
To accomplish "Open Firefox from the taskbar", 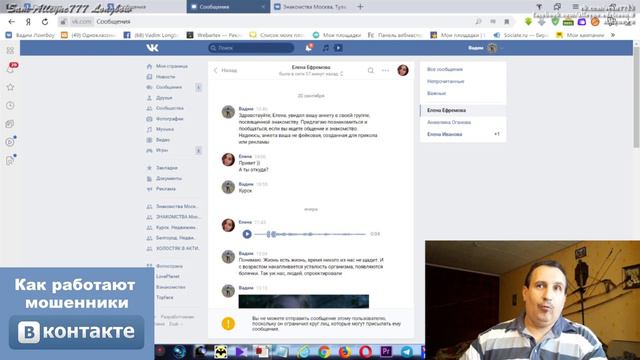I will click(x=345, y=351).
